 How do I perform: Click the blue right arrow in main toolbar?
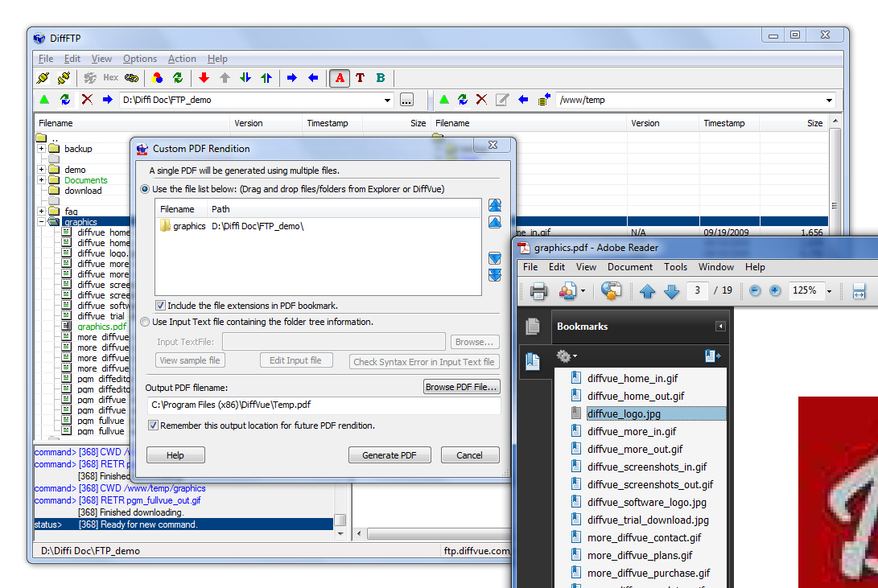(292, 78)
